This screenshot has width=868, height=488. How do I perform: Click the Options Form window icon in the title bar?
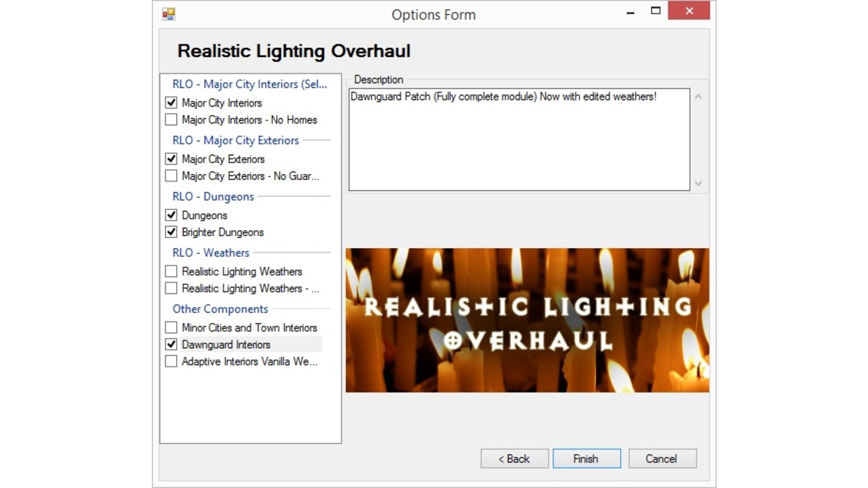coord(168,14)
